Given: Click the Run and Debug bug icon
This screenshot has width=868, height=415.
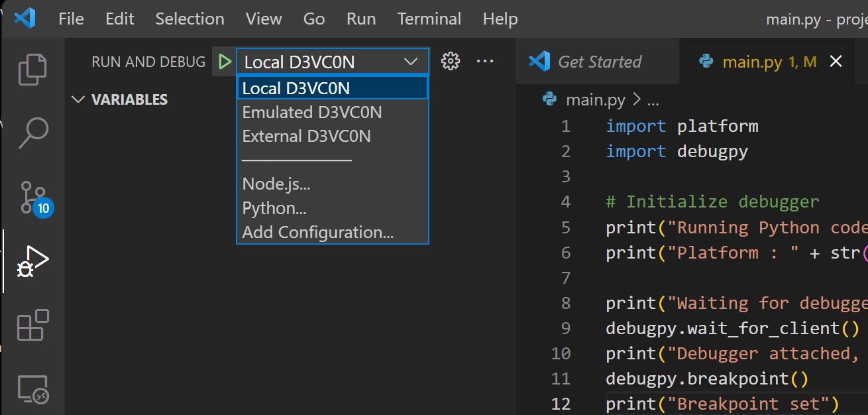Looking at the screenshot, I should pos(32,261).
